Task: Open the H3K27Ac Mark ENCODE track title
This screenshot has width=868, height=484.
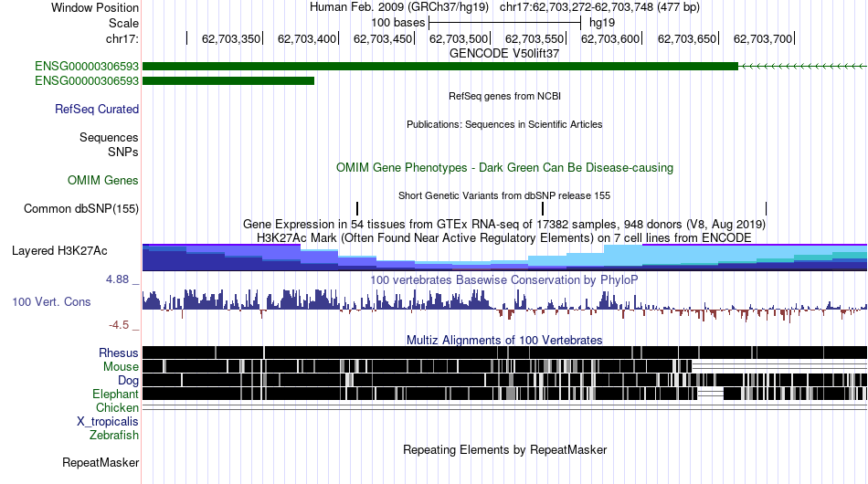Action: 504,237
